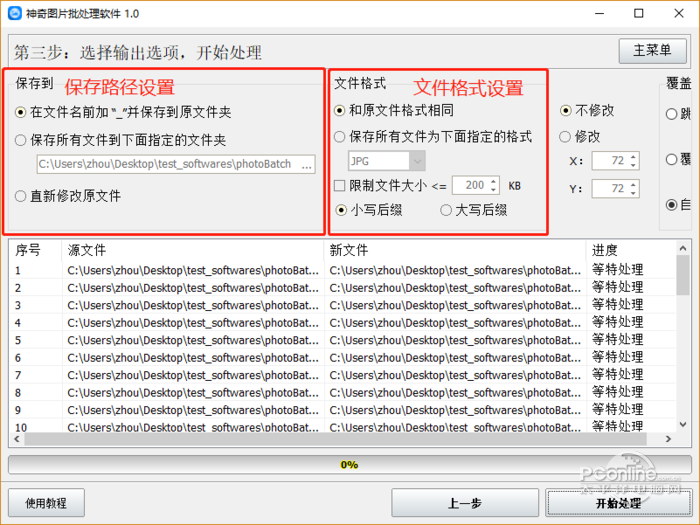This screenshot has width=700, height=525.
Task: Decrease Y resolution with down arrow
Action: 633,193
